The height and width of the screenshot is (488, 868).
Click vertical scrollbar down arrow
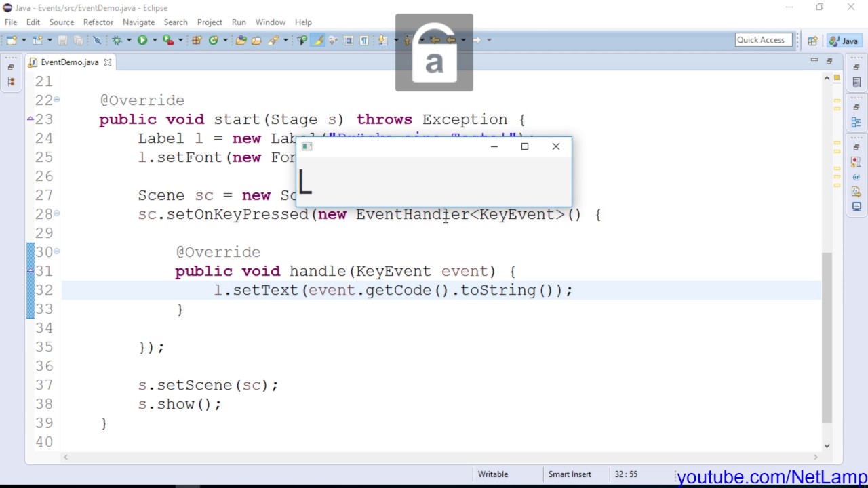(827, 445)
